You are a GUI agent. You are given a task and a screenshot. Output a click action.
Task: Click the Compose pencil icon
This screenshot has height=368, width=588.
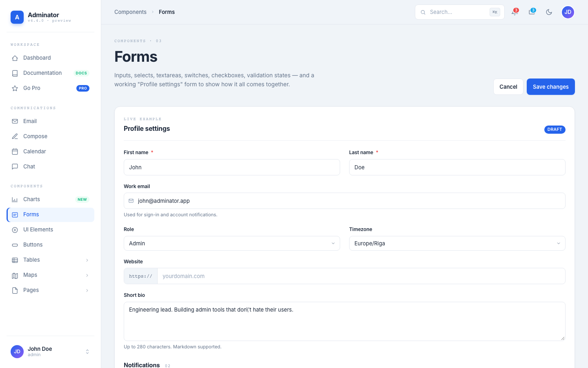pos(15,137)
